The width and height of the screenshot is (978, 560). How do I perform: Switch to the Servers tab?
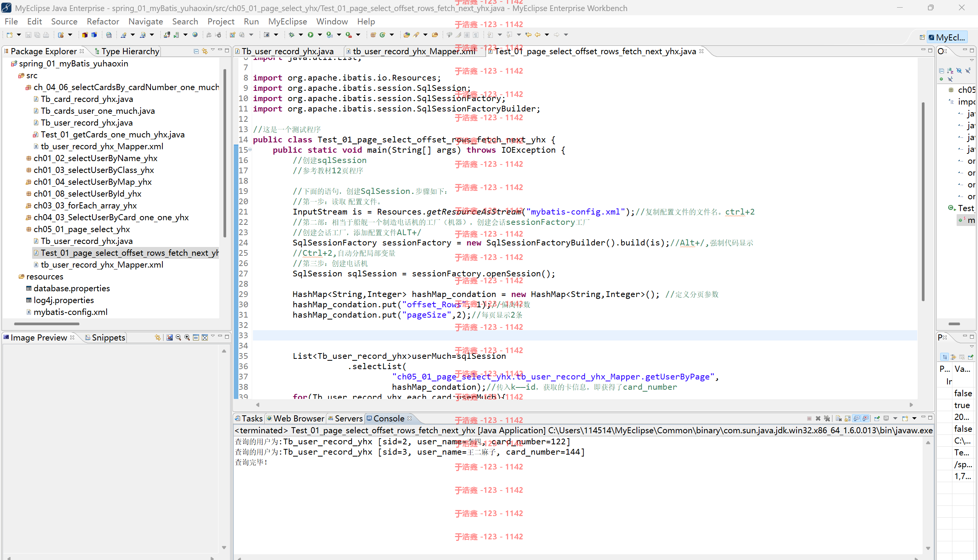pyautogui.click(x=345, y=418)
